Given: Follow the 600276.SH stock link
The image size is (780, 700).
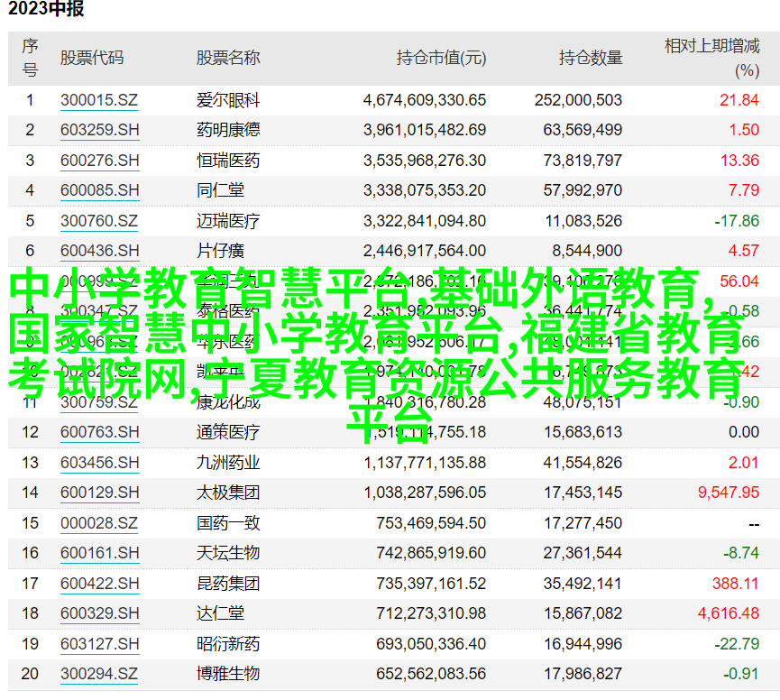Looking at the screenshot, I should point(99,161).
